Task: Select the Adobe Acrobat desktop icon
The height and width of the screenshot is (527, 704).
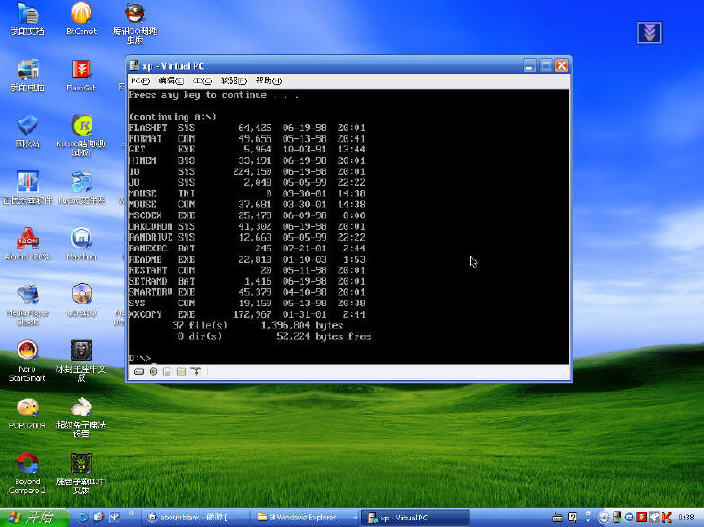Action: (27, 244)
